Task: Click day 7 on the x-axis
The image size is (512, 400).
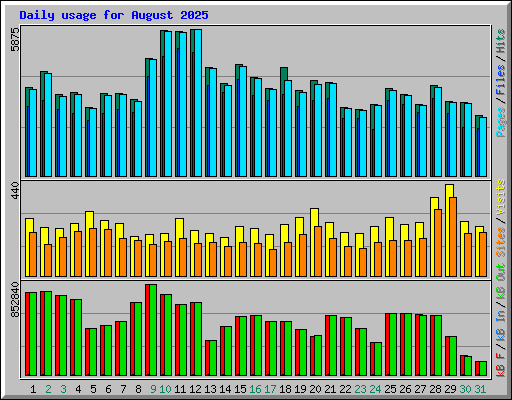Action: (123, 389)
